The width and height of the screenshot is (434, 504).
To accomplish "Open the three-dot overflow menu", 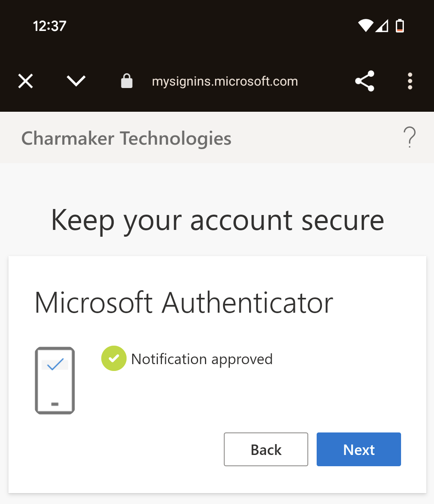I will 410,81.
